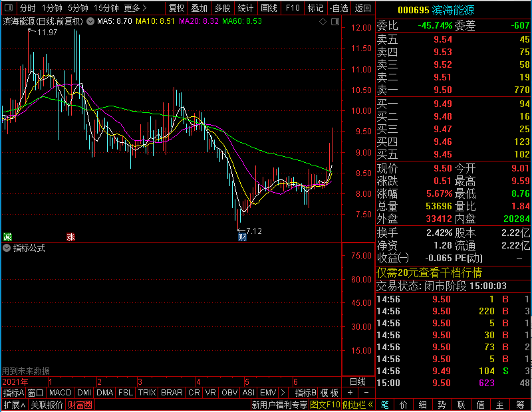Toggle the chart side panel icon beside the diamond
Screen dimensions: 532x412
[x=335, y=22]
